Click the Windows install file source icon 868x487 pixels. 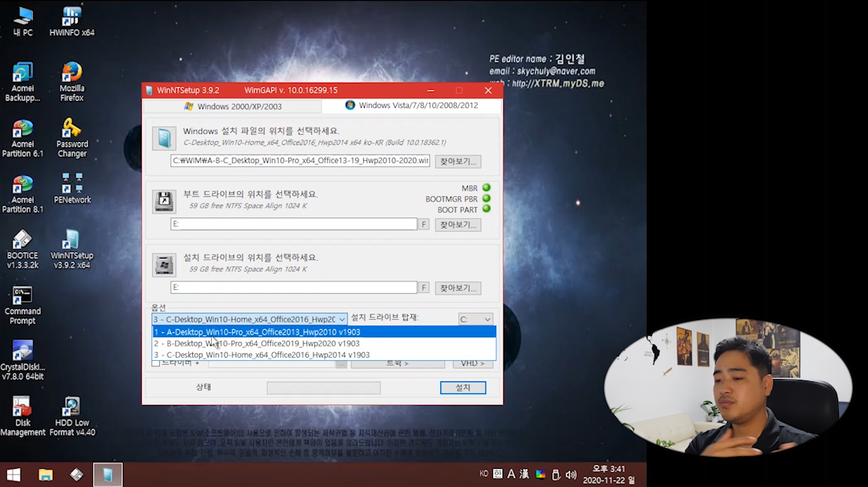pos(164,138)
